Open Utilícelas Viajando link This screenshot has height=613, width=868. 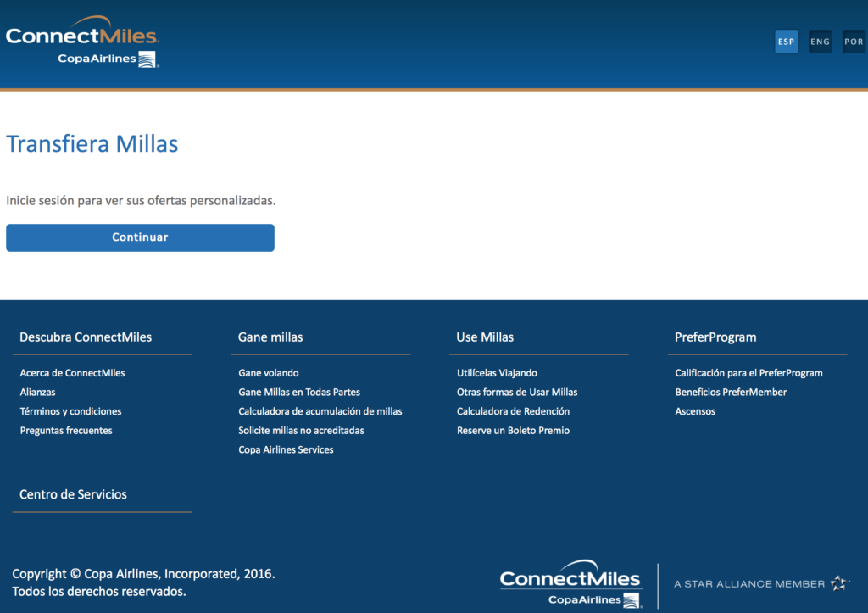[497, 373]
